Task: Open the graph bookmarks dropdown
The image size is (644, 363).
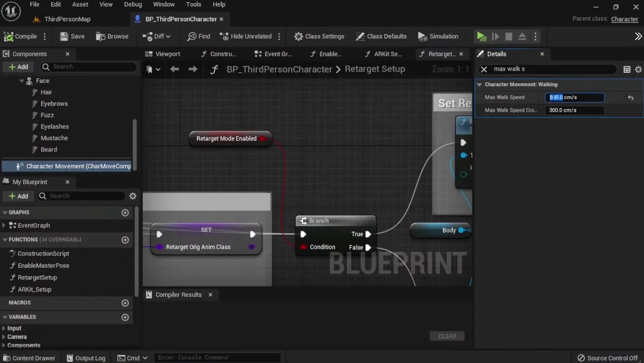Action: (153, 69)
